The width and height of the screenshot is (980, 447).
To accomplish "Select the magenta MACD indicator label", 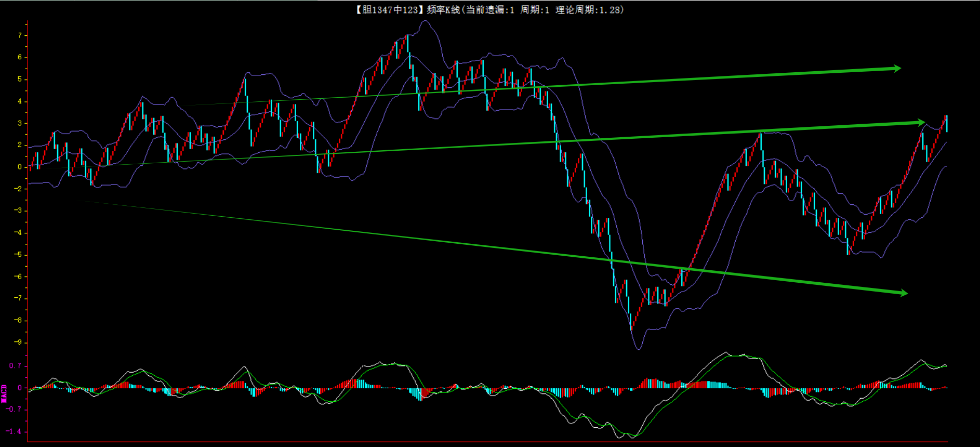I will (x=4, y=393).
